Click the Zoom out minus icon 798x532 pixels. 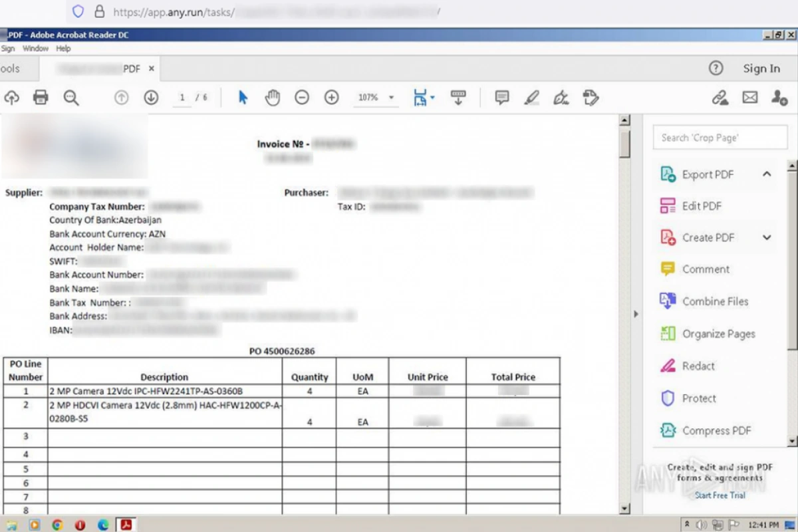click(x=302, y=98)
